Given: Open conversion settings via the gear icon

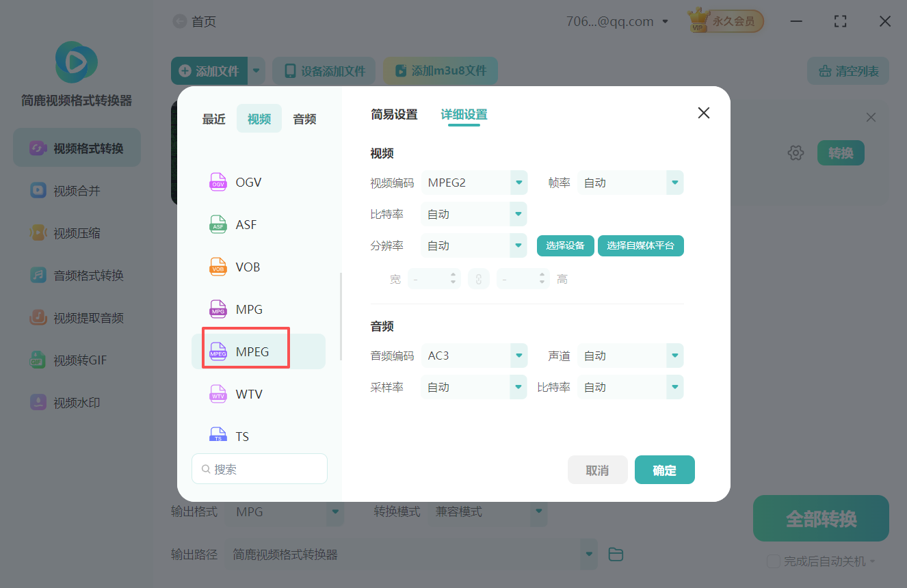Looking at the screenshot, I should click(x=796, y=152).
